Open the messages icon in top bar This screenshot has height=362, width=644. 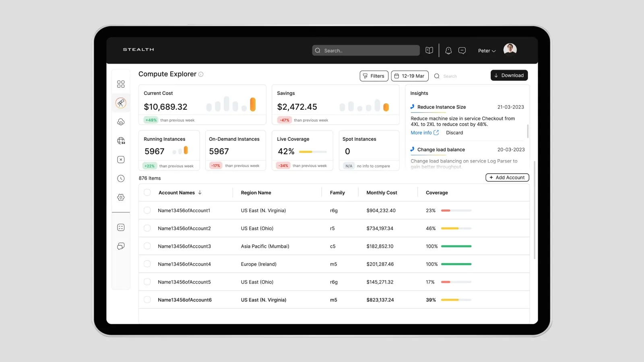(x=462, y=50)
